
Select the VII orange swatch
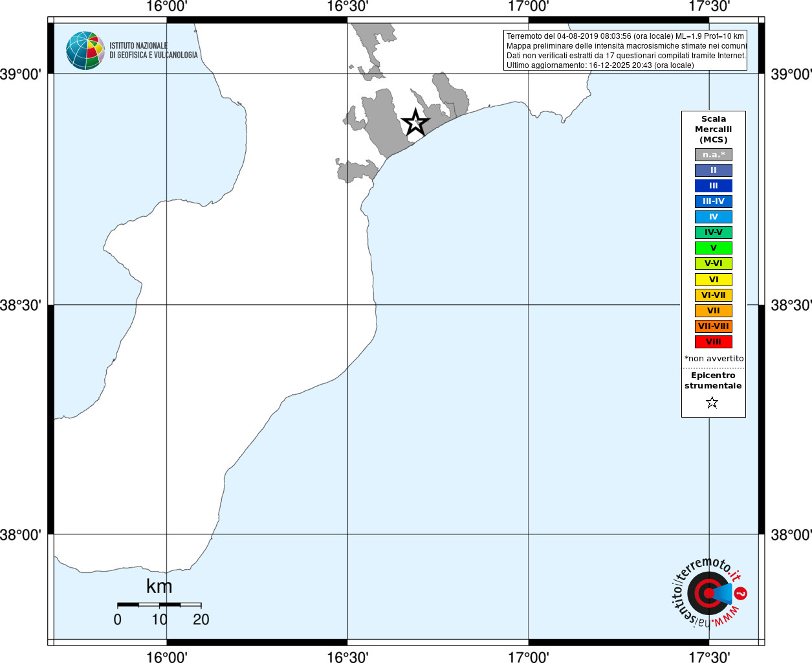pos(714,311)
